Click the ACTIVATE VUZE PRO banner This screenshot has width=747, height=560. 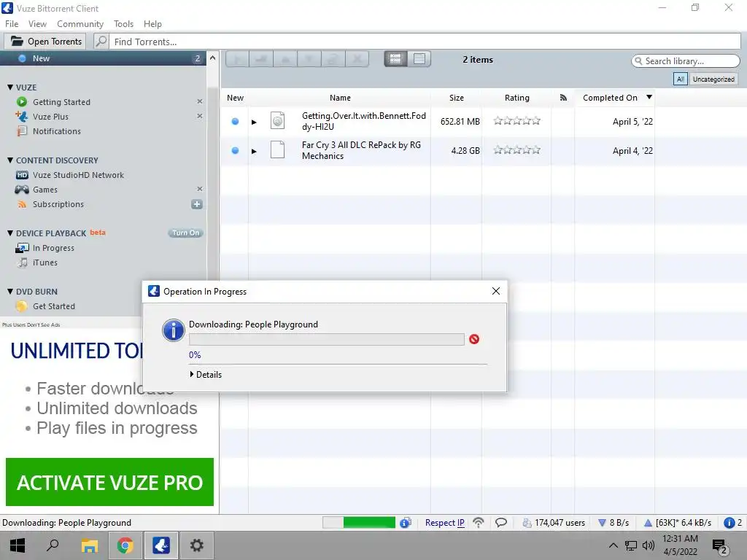pos(109,482)
